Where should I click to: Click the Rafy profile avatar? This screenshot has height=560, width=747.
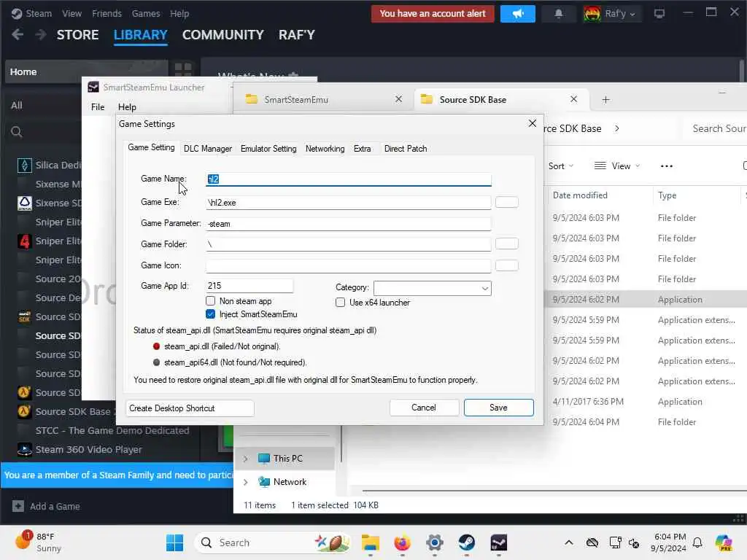tap(592, 14)
